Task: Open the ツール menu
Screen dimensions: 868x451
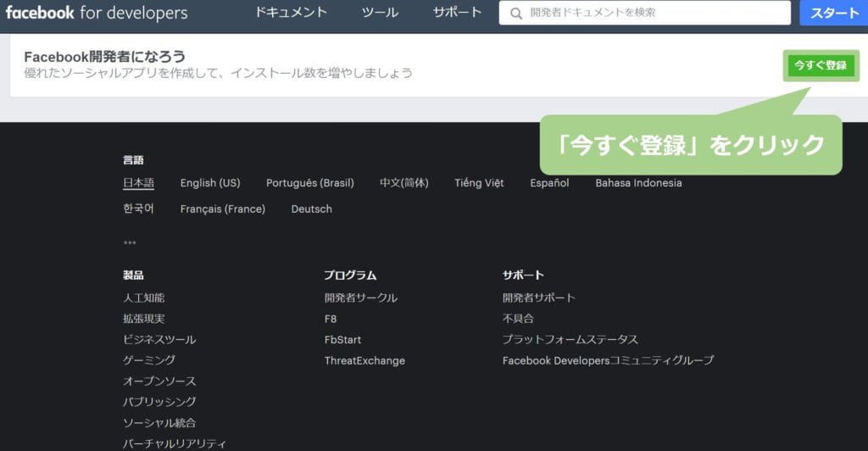Action: click(x=380, y=12)
